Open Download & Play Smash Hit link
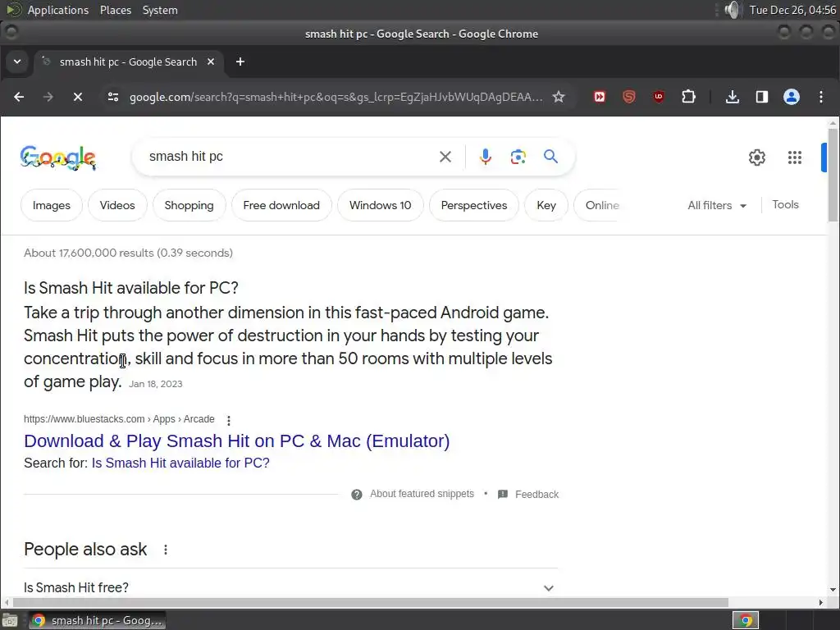This screenshot has width=840, height=630. [237, 441]
